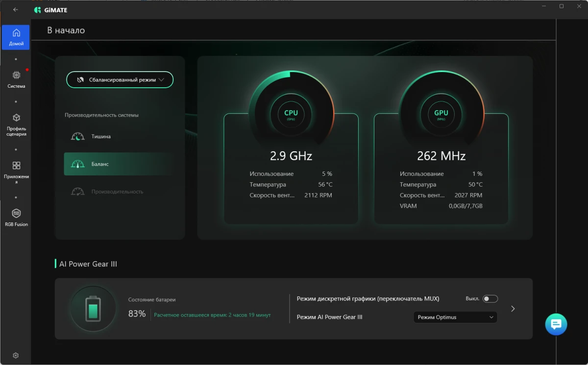Open Профиль сценария in the sidebar

[16, 125]
